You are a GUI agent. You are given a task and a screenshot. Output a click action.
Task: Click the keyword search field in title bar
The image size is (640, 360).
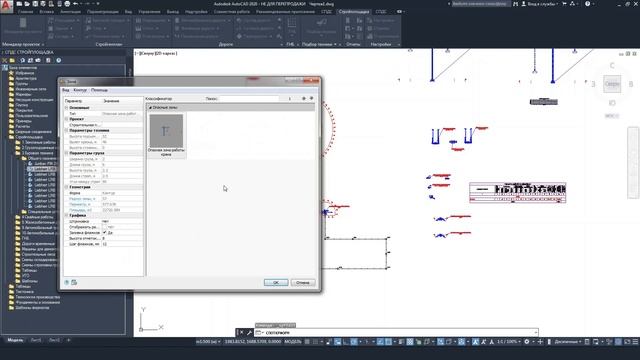pos(480,4)
